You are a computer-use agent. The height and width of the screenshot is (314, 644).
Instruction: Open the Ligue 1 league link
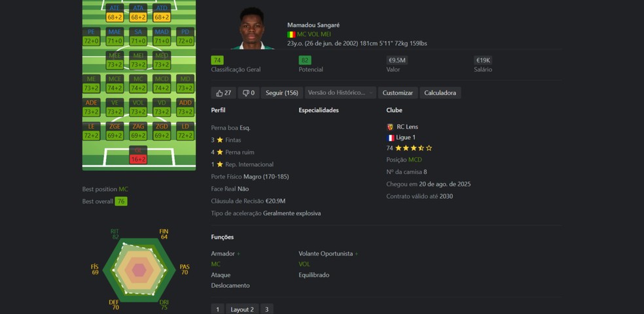pyautogui.click(x=406, y=137)
